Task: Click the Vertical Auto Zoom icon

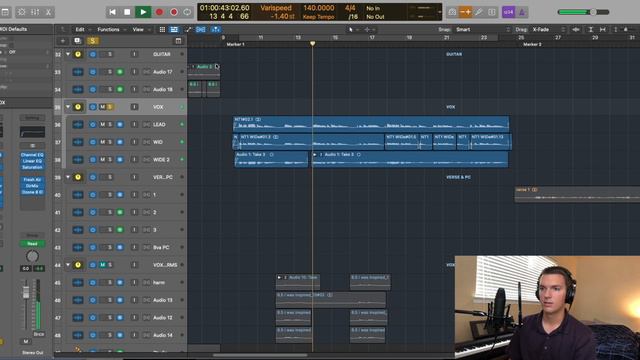Action: click(x=591, y=29)
